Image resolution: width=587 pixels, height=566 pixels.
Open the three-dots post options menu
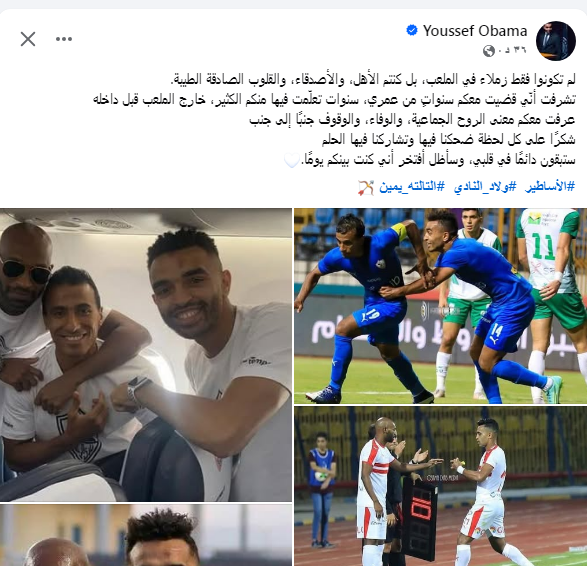click(64, 39)
